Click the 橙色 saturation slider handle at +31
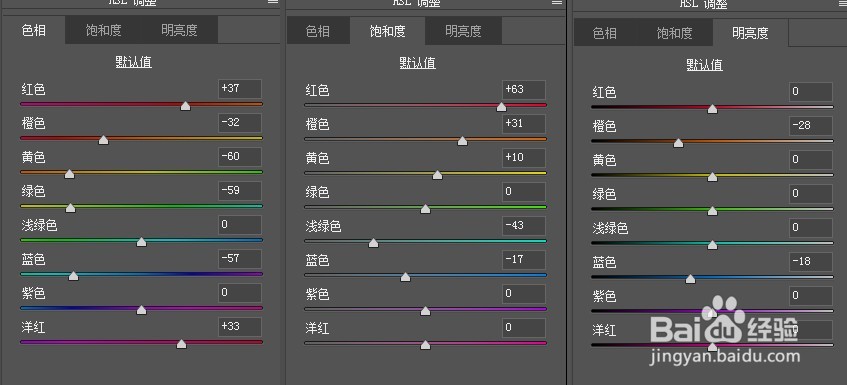 [x=462, y=141]
